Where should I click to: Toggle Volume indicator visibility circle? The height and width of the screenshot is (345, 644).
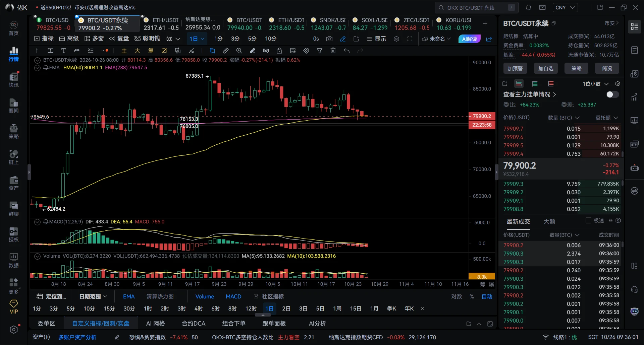pyautogui.click(x=38, y=256)
